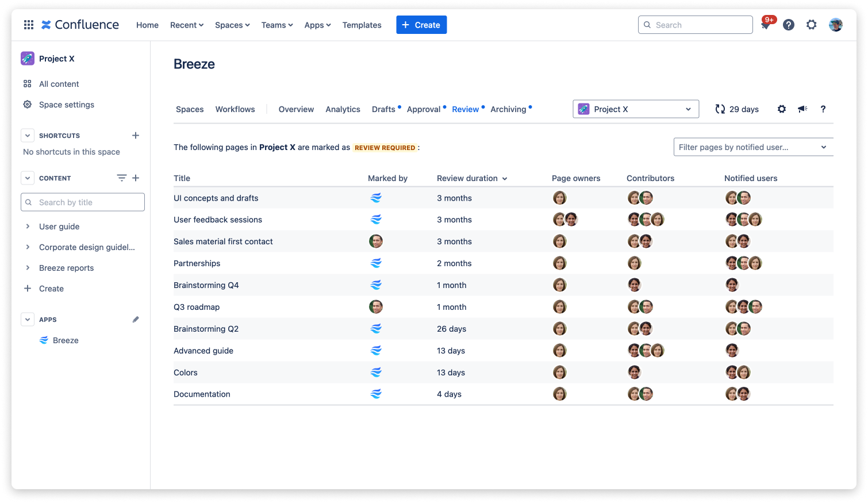This screenshot has height=503, width=868.
Task: Open the Brainstorming Q2 page
Action: (206, 329)
